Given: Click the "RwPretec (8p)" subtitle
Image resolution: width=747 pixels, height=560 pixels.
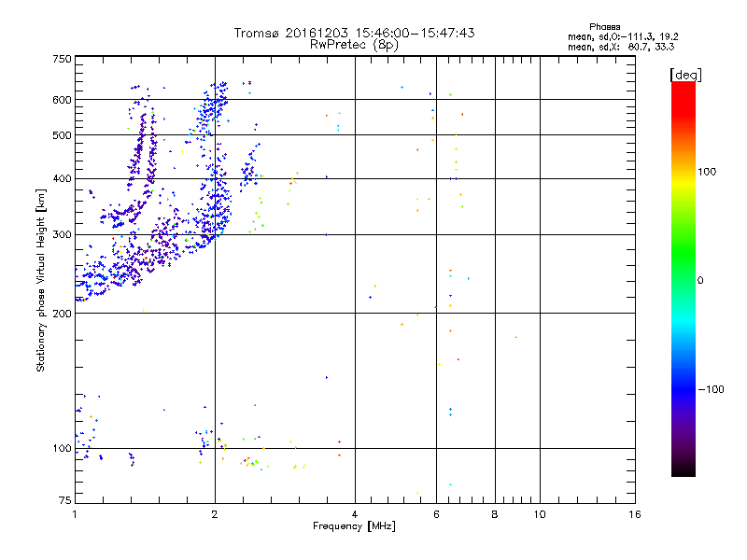Looking at the screenshot, I should tap(354, 45).
